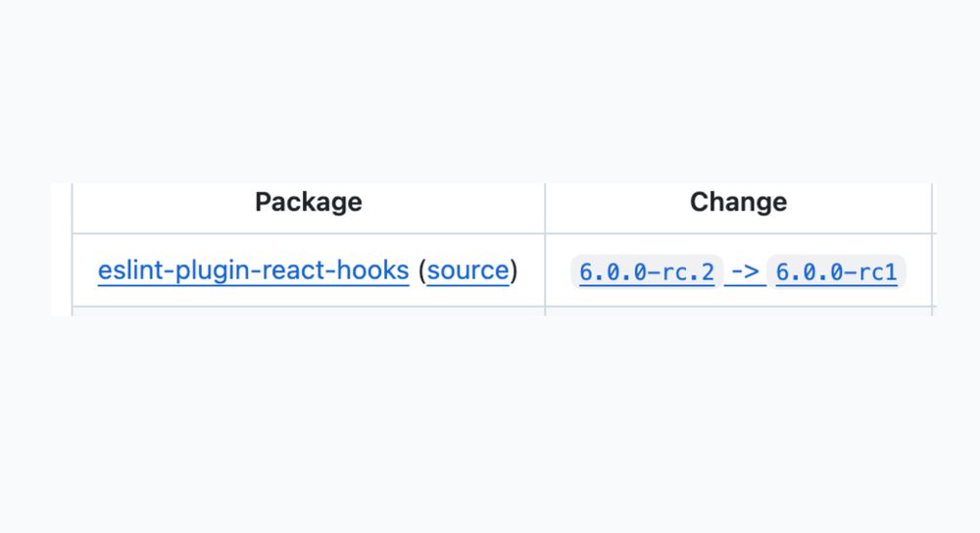Viewport: 980px width, 533px height.
Task: Open the eslint-plugin-react-hooks package link
Action: click(x=253, y=270)
